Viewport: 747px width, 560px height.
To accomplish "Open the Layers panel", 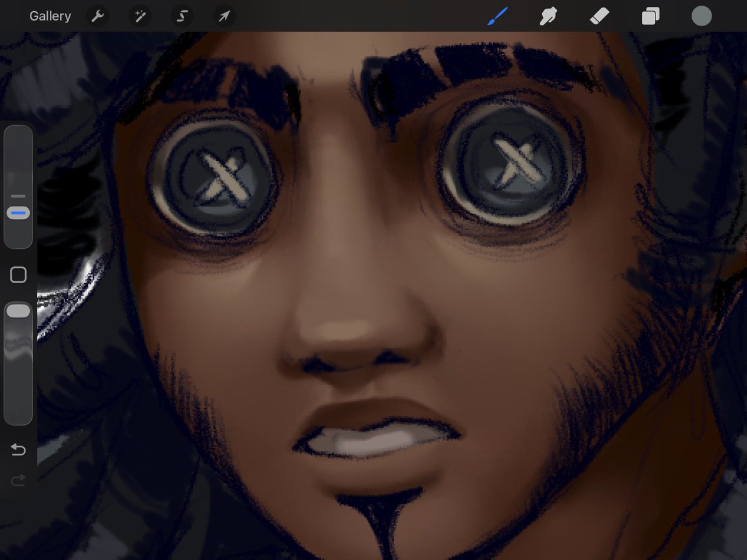I will pos(651,16).
